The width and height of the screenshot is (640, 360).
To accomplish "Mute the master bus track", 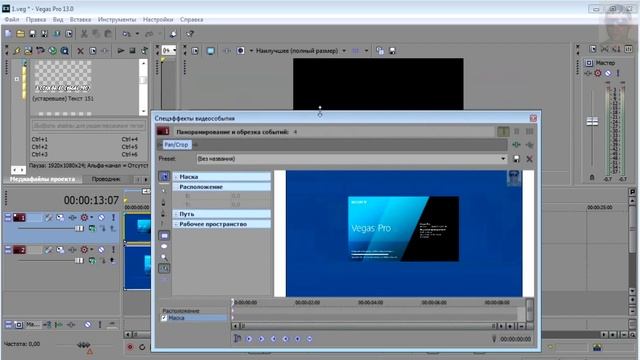I will (x=87, y=325).
